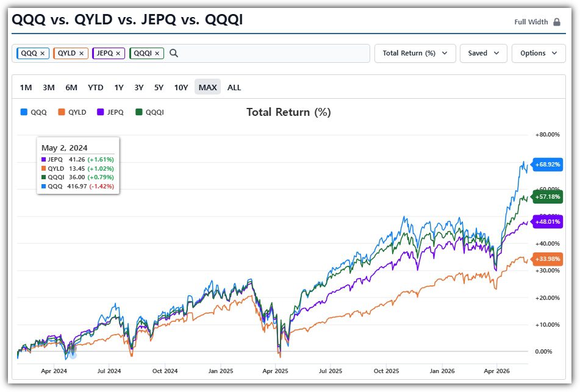580x392 pixels.
Task: Click the Total Return (%) chart title
Action: [288, 112]
